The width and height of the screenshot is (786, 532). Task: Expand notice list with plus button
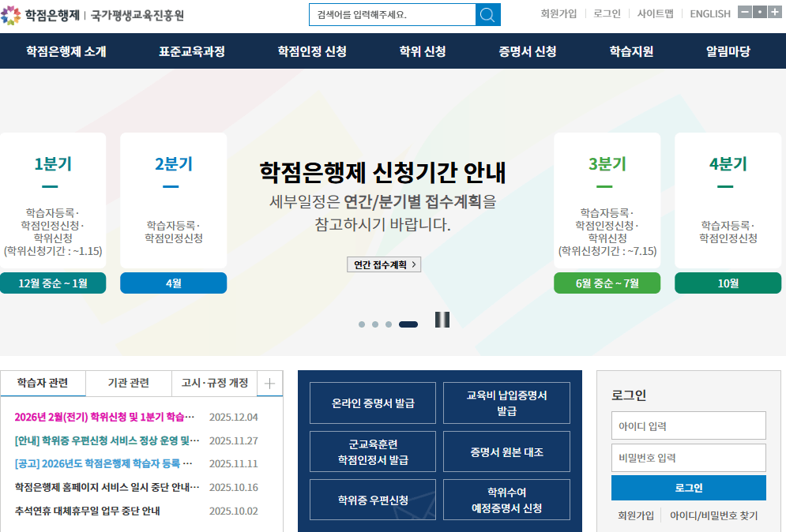pos(269,384)
